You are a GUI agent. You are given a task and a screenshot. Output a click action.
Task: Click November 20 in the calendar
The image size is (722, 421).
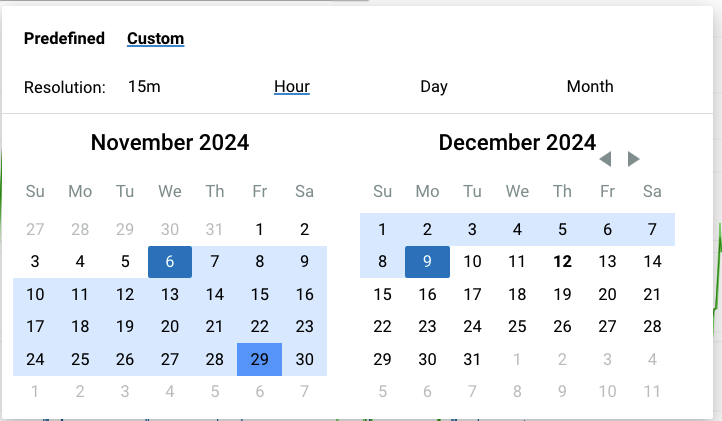coord(170,326)
